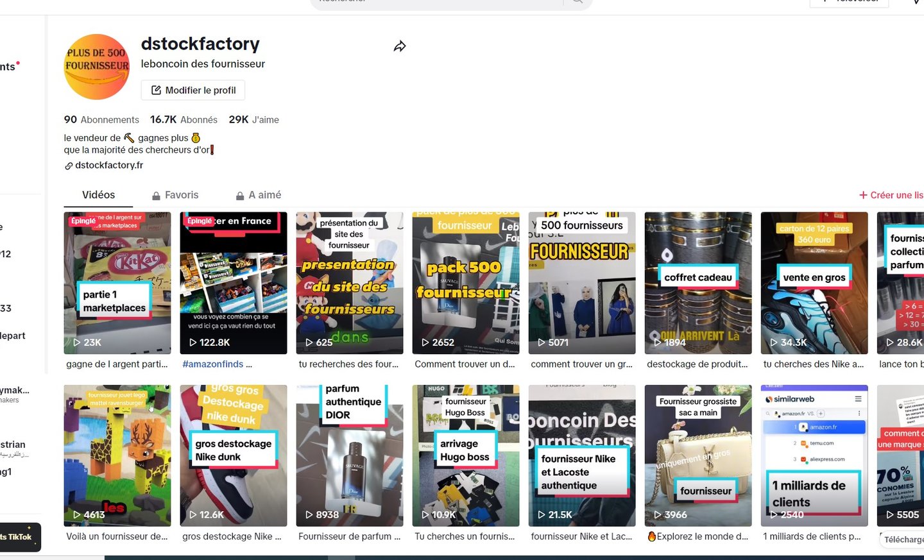924x560 pixels.
Task: Switch to the A aimé tab
Action: tap(259, 195)
